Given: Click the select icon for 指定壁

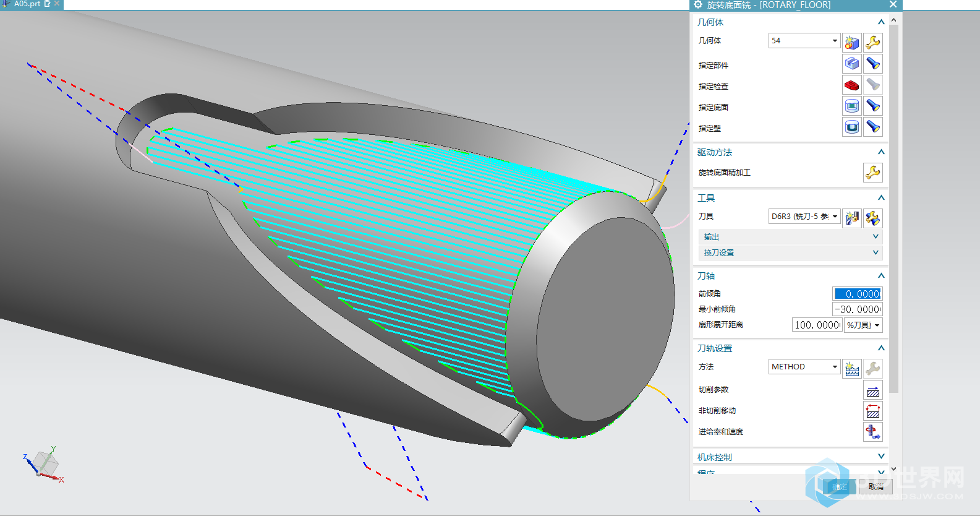Looking at the screenshot, I should pos(852,127).
